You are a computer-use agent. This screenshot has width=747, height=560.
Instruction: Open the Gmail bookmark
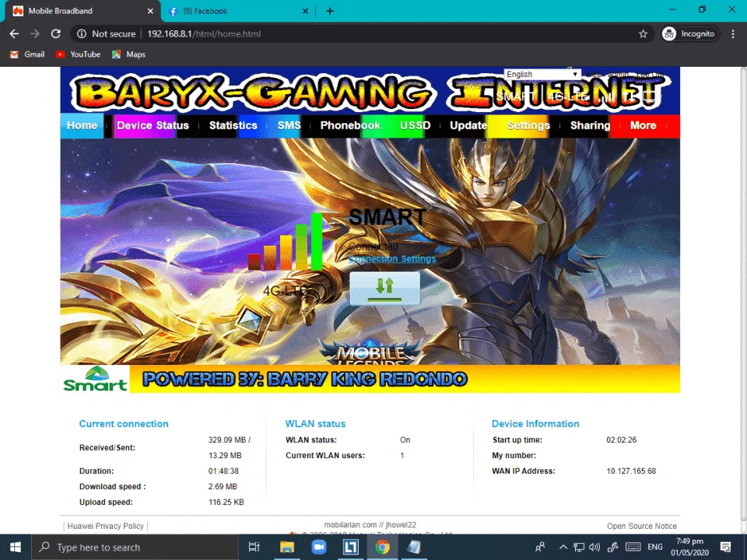(x=28, y=54)
